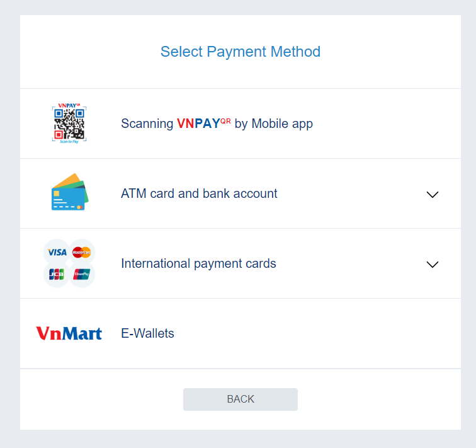Viewport: 476px width, 448px height.
Task: Select the JCB logo
Action: point(57,274)
